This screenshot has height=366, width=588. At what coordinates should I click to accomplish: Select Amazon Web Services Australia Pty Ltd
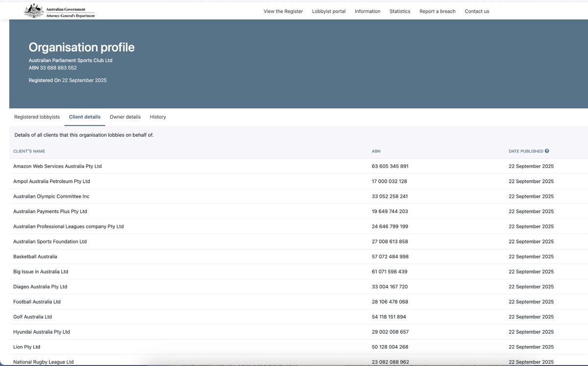coord(57,166)
